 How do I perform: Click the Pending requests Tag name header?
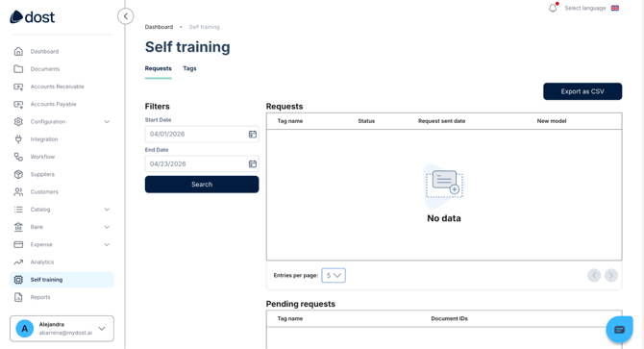tap(290, 318)
